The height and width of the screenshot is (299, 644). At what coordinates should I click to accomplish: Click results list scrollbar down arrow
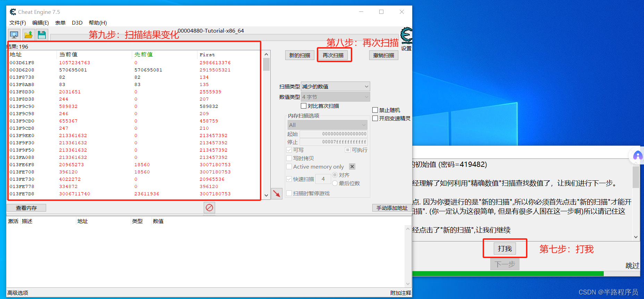coord(266,195)
